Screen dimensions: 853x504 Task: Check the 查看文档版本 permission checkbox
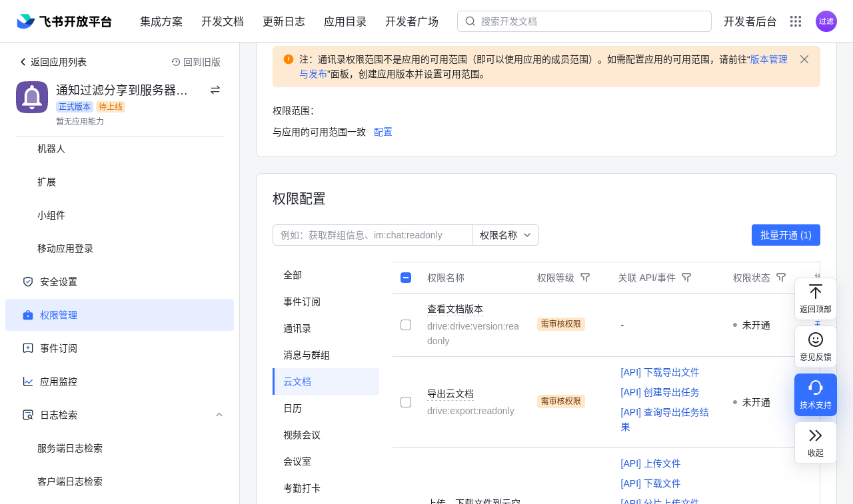(406, 325)
